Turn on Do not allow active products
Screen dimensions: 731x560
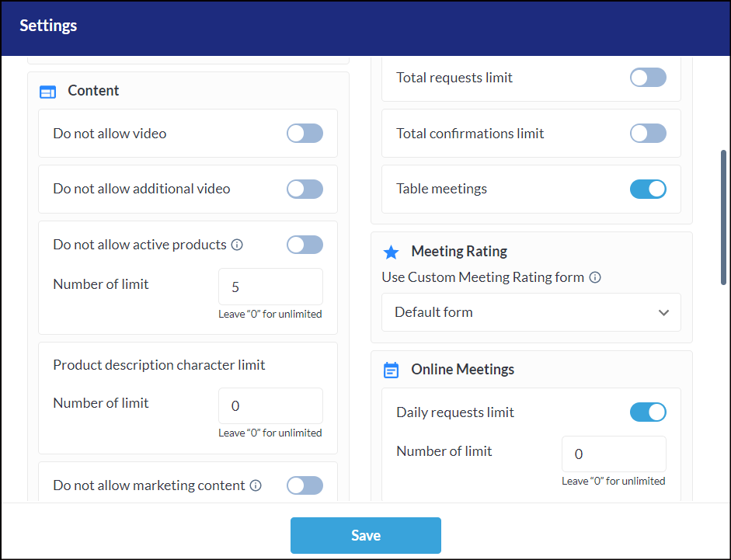pyautogui.click(x=305, y=245)
